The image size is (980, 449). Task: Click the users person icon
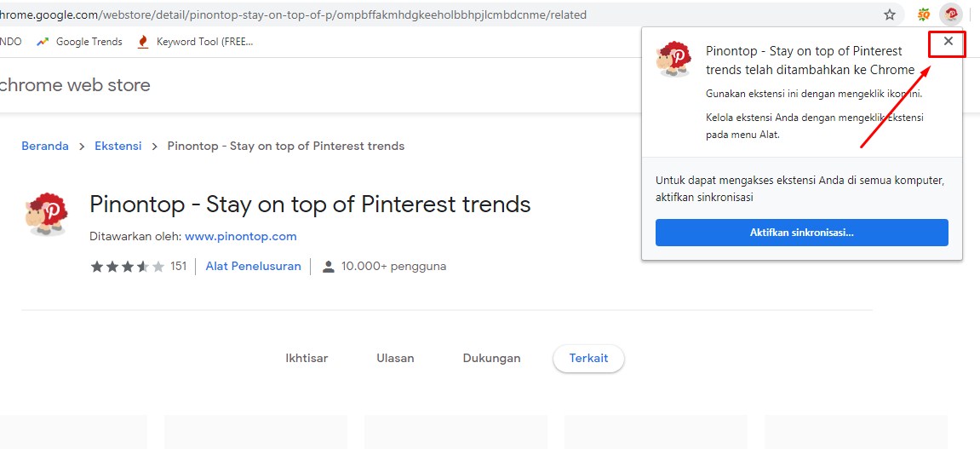click(329, 267)
